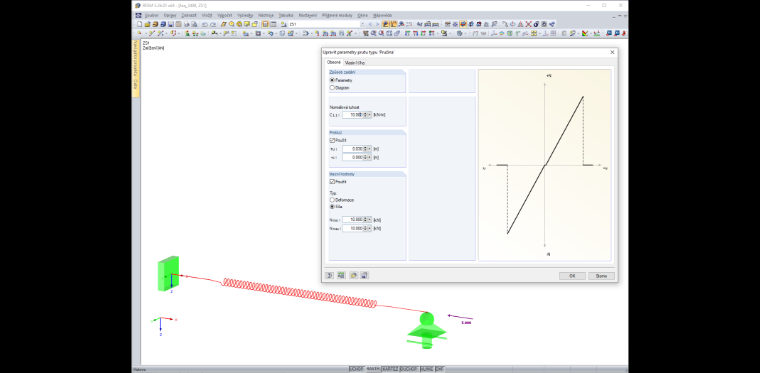The height and width of the screenshot is (373, 760).
Task: Click the vertical project navigator tab on left edge
Action: tap(136, 68)
